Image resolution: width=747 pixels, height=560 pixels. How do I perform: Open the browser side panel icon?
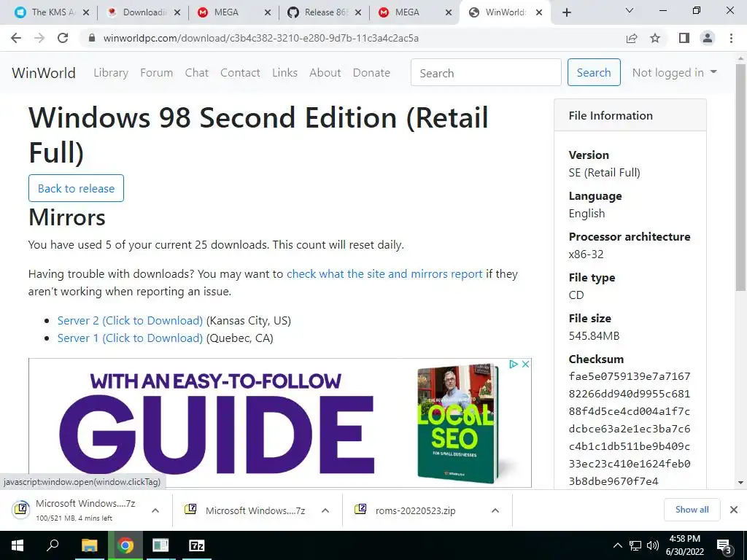coord(684,38)
